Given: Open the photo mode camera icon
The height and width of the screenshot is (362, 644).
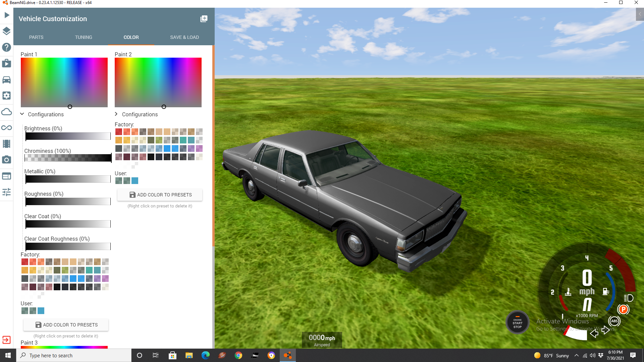Looking at the screenshot, I should pos(7,160).
